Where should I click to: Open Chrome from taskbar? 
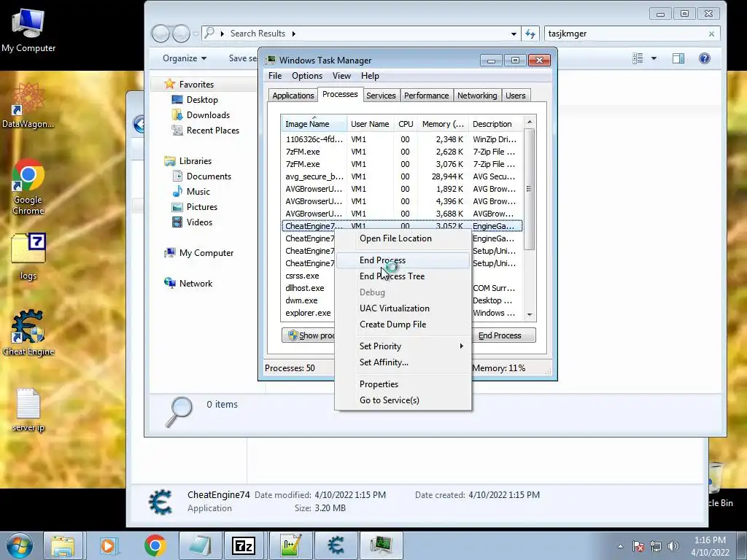[x=155, y=545]
